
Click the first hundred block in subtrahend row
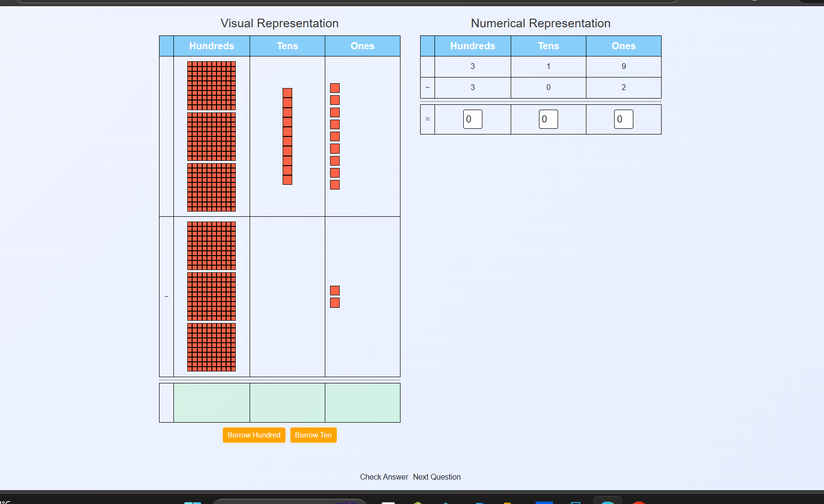211,246
